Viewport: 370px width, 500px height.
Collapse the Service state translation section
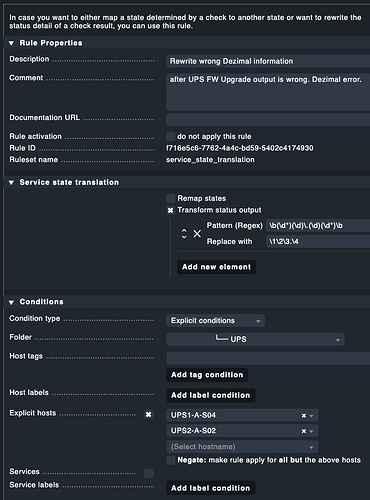pos(11,183)
